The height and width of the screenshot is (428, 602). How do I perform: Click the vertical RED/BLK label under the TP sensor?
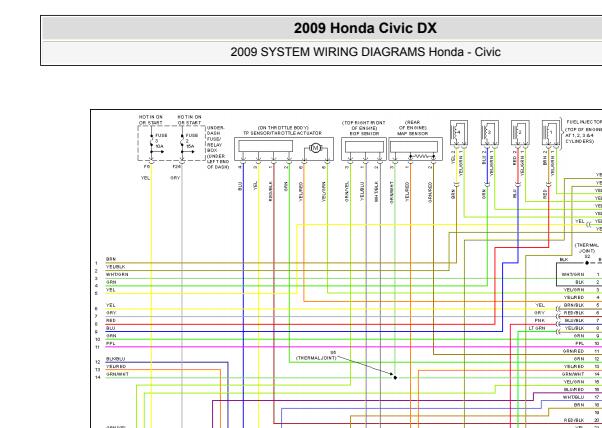271,191
